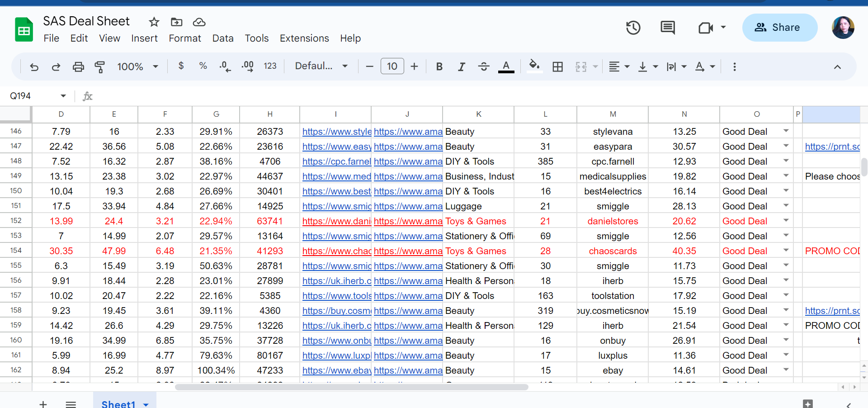This screenshot has height=408, width=868.
Task: Format selected cells as percent
Action: [x=203, y=66]
